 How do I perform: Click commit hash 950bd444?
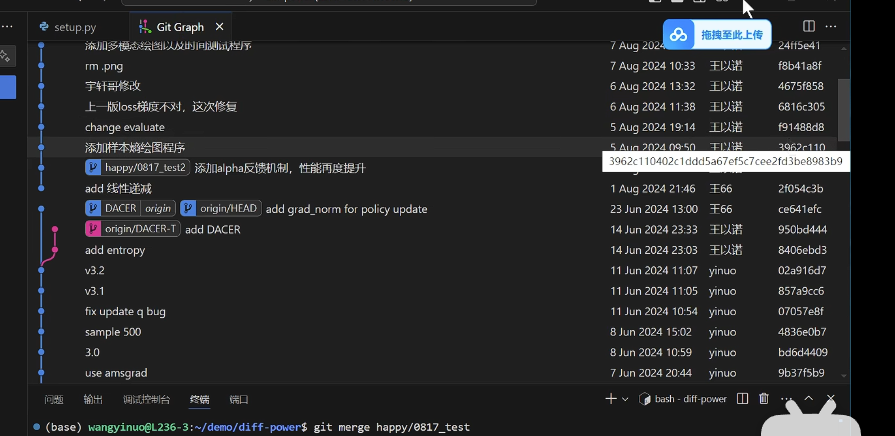(x=803, y=230)
